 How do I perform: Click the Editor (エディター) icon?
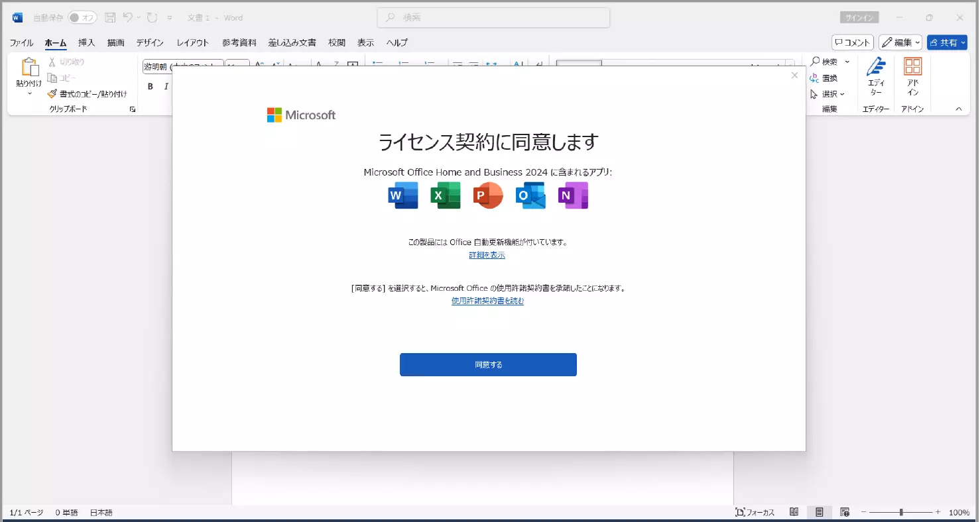(876, 66)
